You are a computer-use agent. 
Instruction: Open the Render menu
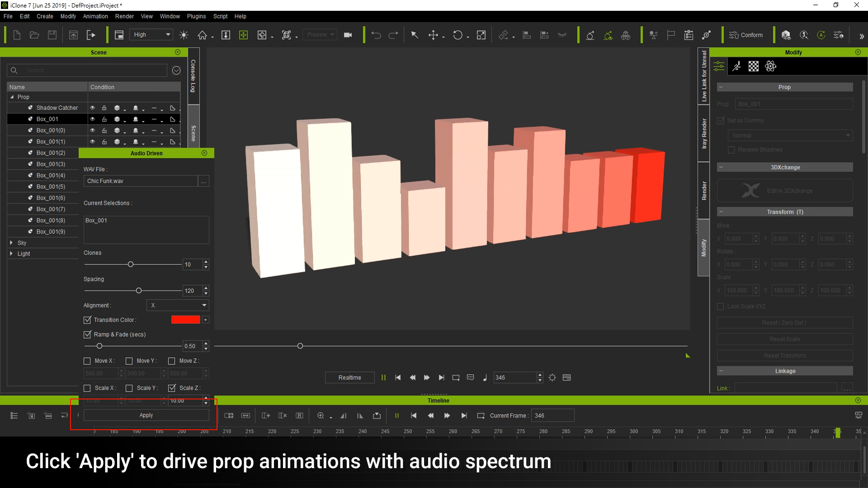pos(124,16)
